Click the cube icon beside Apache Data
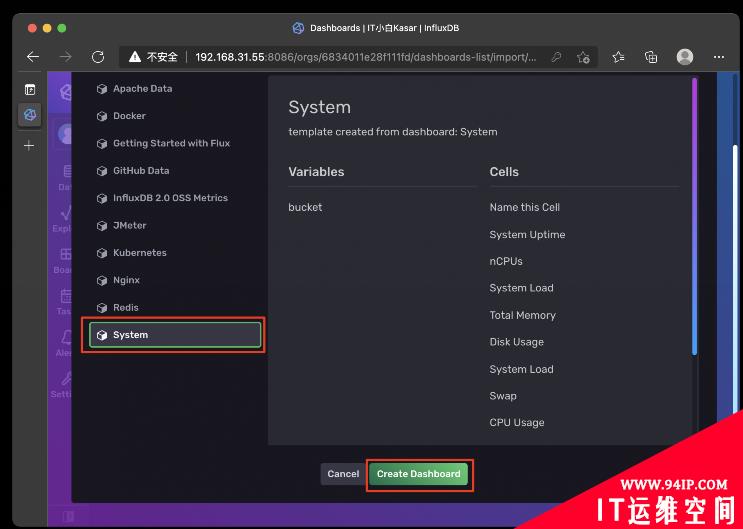743x529 pixels. coord(102,89)
